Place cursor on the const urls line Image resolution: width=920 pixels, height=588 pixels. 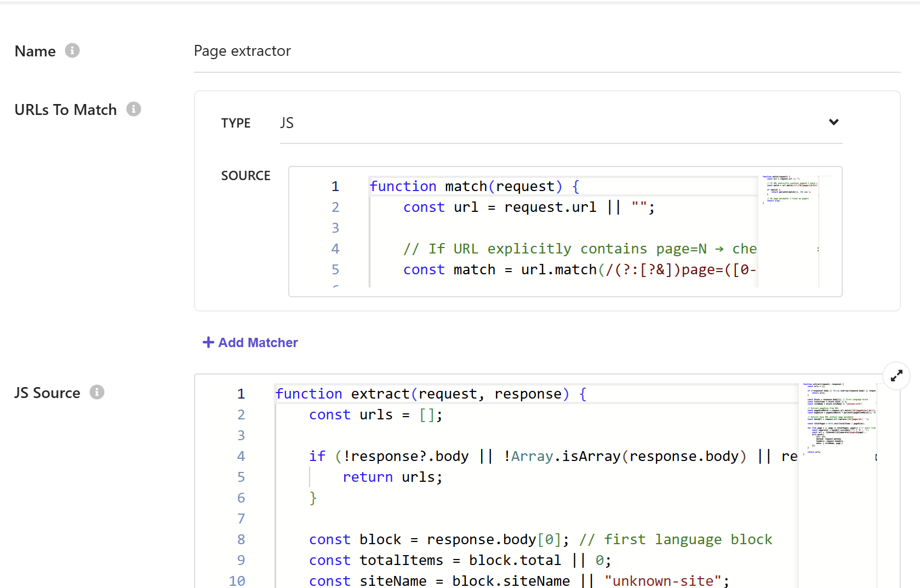375,414
